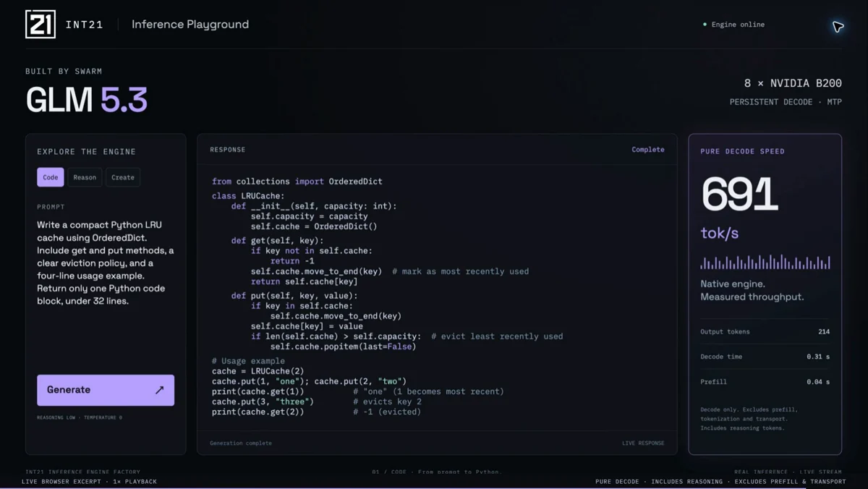Image resolution: width=868 pixels, height=489 pixels.
Task: Click the PERSISTENT DECODE · MTP label
Action: (x=786, y=102)
